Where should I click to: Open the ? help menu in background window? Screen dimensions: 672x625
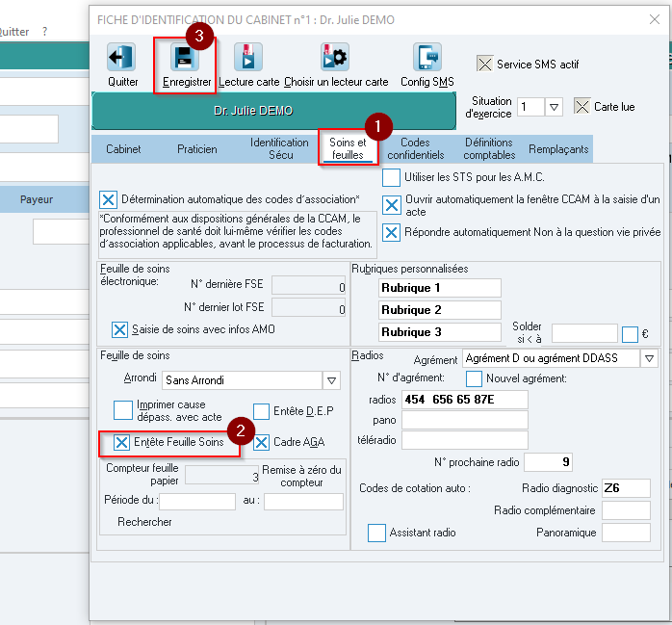tap(44, 31)
